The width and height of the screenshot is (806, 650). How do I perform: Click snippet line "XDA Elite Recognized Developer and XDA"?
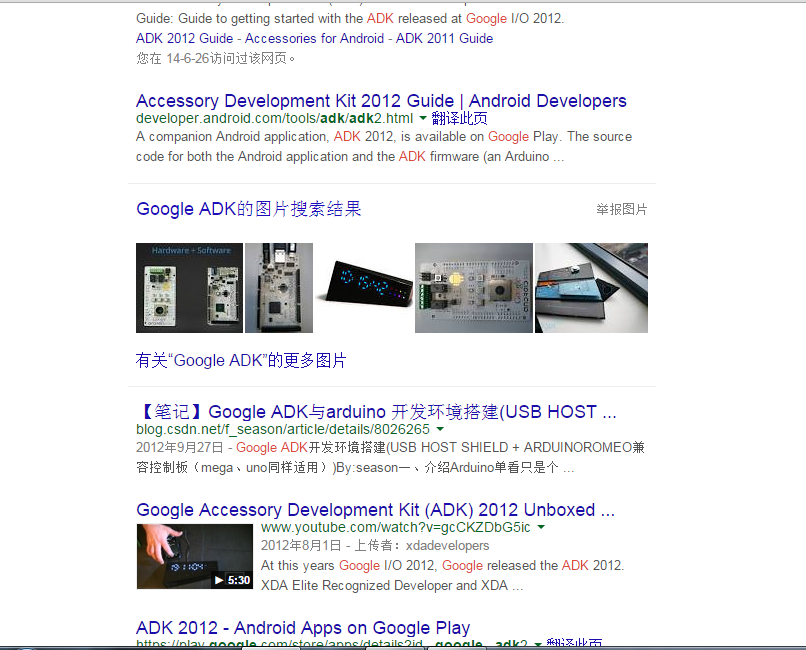392,586
